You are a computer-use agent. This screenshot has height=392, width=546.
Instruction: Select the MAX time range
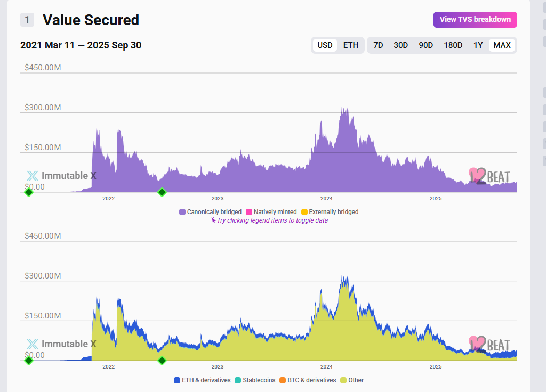[502, 45]
